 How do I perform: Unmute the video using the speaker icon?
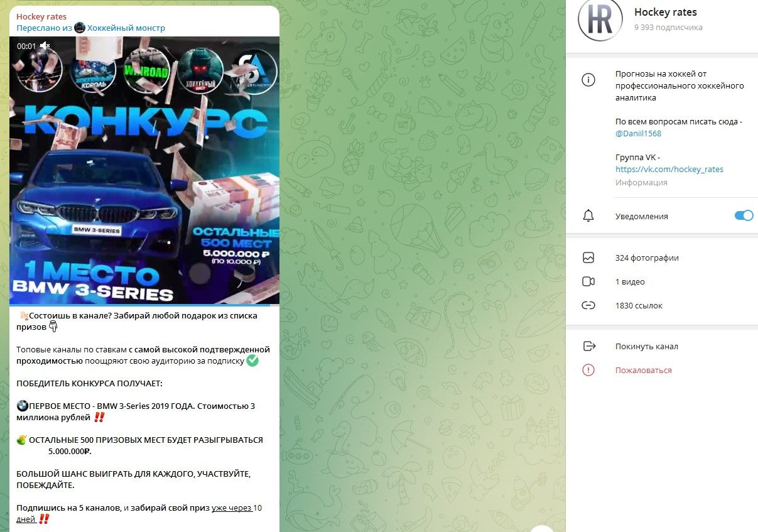[x=45, y=46]
